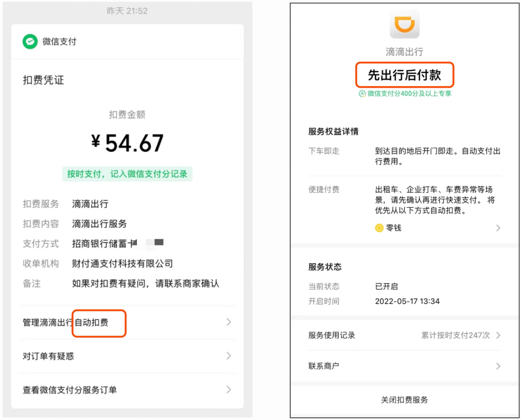This screenshot has height=420, width=521.
Task: Click the ¥54.67 deduction amount
Action: click(128, 142)
